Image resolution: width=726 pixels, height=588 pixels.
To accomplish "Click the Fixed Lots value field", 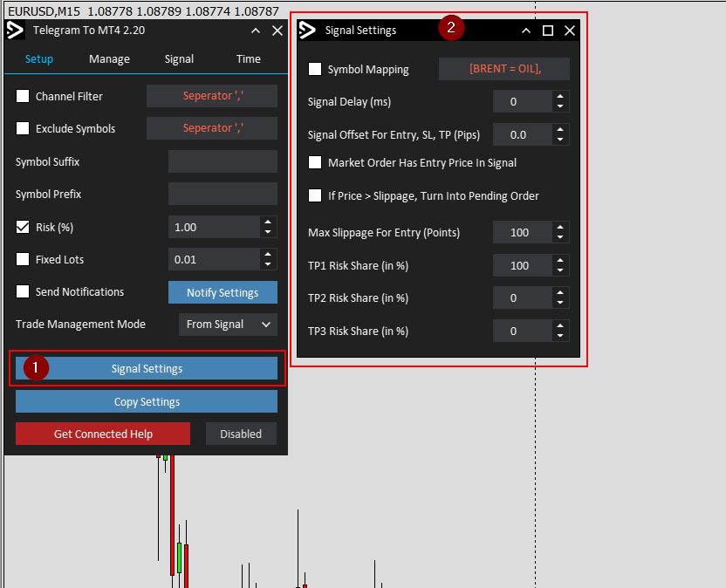I will point(214,259).
